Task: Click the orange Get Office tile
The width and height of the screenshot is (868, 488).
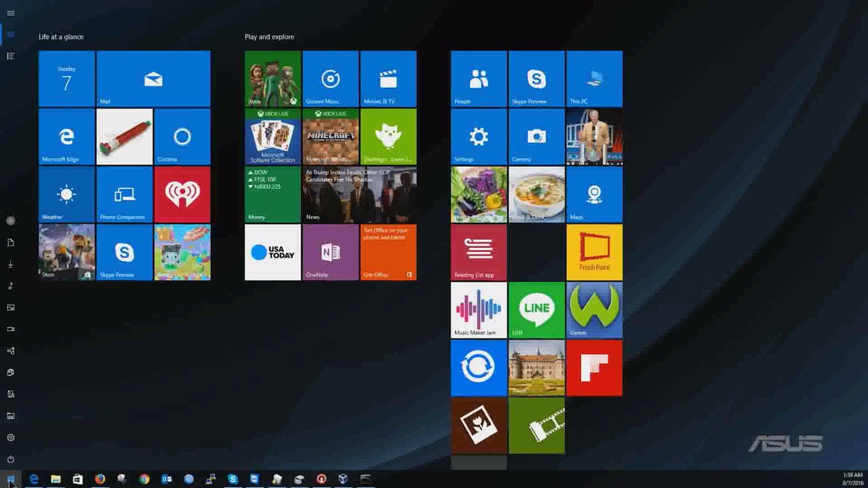Action: [389, 252]
